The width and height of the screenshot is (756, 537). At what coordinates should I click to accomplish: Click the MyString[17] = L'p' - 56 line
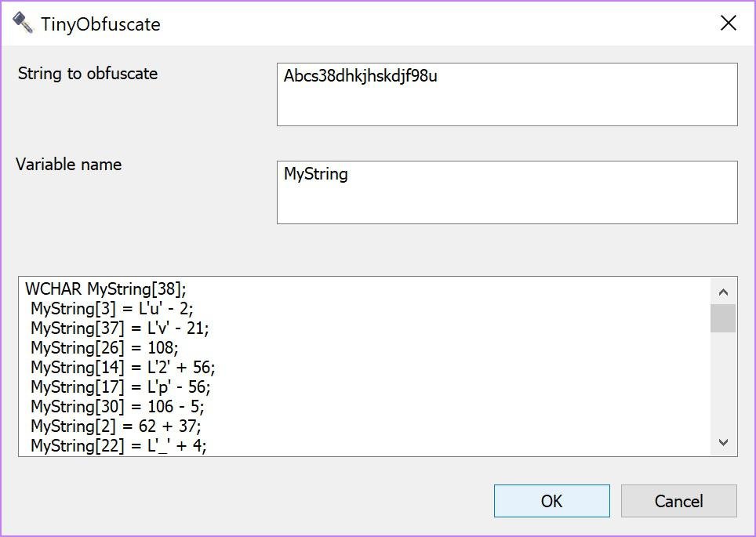click(120, 386)
